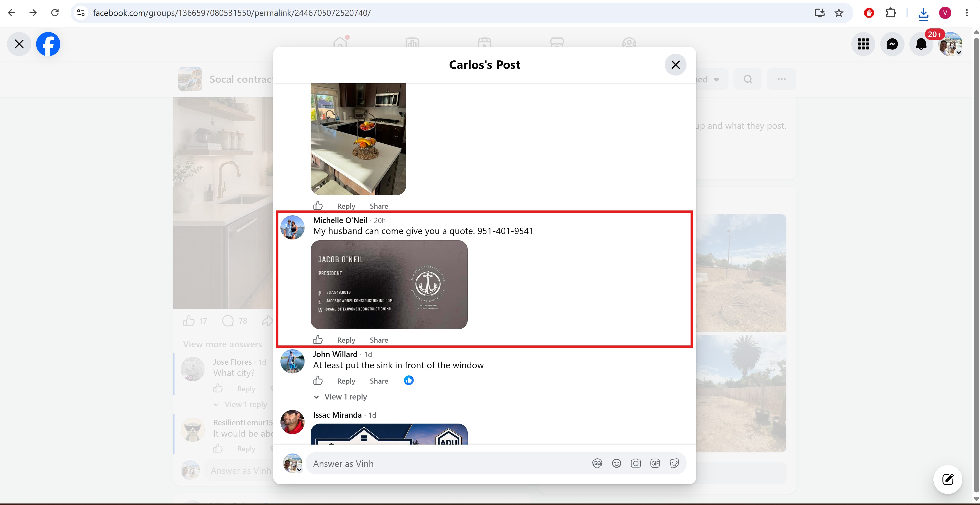The image size is (980, 505).
Task: Like the kitchen photo comment
Action: [x=318, y=206]
